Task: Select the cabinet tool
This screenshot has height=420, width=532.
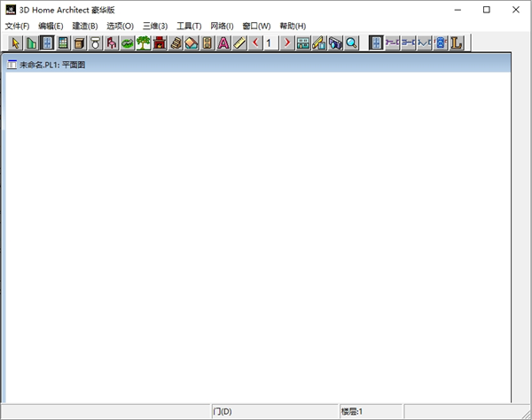Action: tap(79, 43)
